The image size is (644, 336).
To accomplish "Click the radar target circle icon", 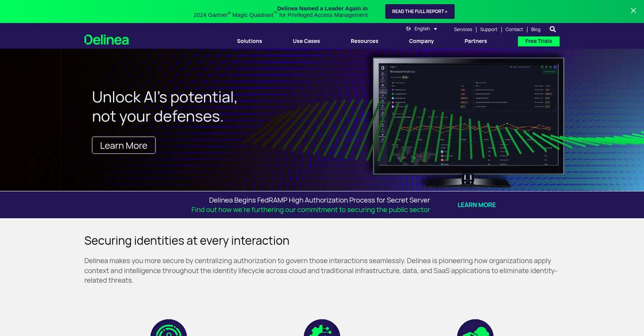I will pyautogui.click(x=169, y=328).
